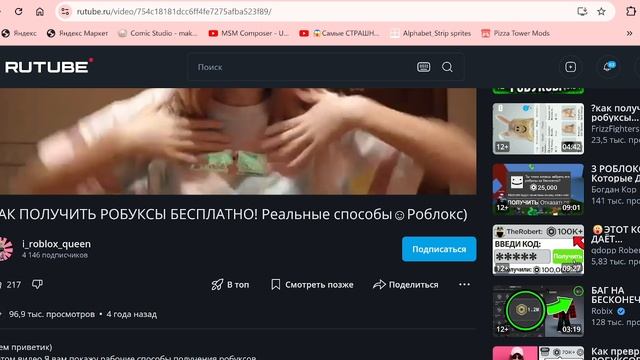Open the three-dots more options menu
This screenshot has height=360, width=640.
pos(464,284)
